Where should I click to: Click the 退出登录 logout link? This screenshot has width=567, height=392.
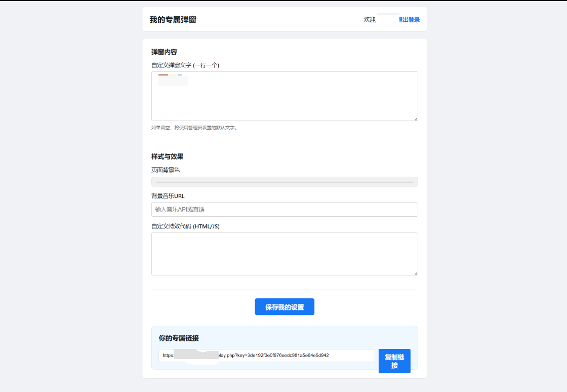(410, 20)
